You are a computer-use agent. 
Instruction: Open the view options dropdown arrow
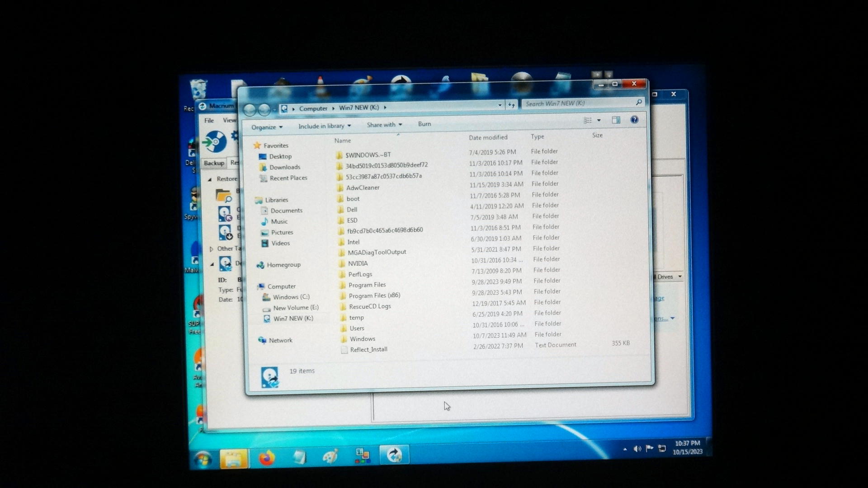click(x=599, y=120)
